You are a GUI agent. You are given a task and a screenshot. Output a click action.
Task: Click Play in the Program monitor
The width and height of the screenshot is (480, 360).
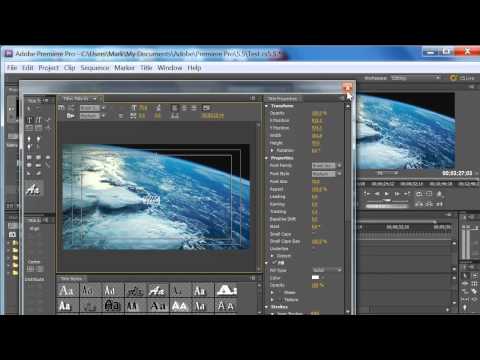pos(387,193)
